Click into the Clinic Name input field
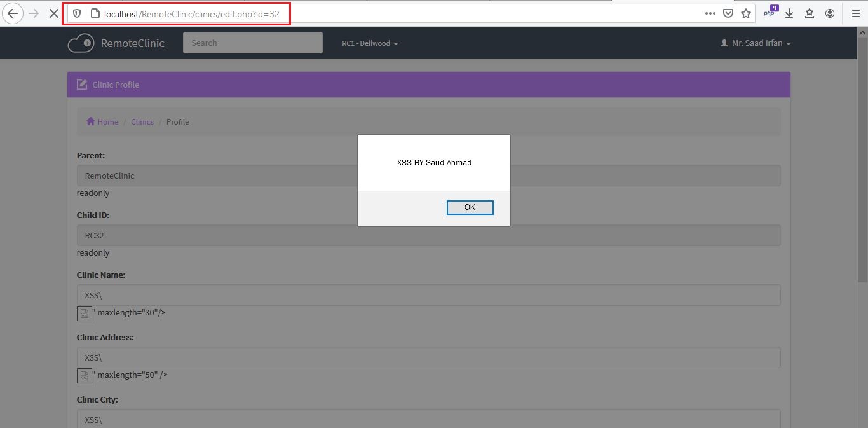 pyautogui.click(x=429, y=295)
